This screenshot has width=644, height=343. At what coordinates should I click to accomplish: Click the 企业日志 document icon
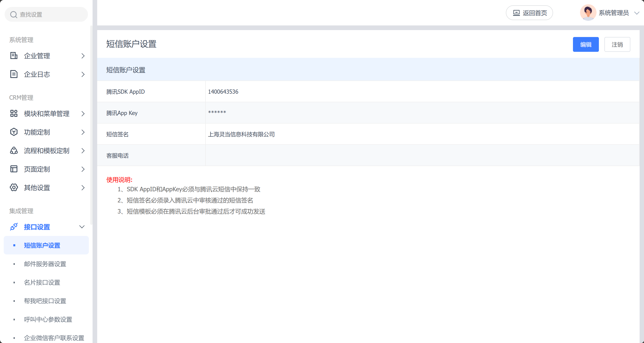coord(14,74)
